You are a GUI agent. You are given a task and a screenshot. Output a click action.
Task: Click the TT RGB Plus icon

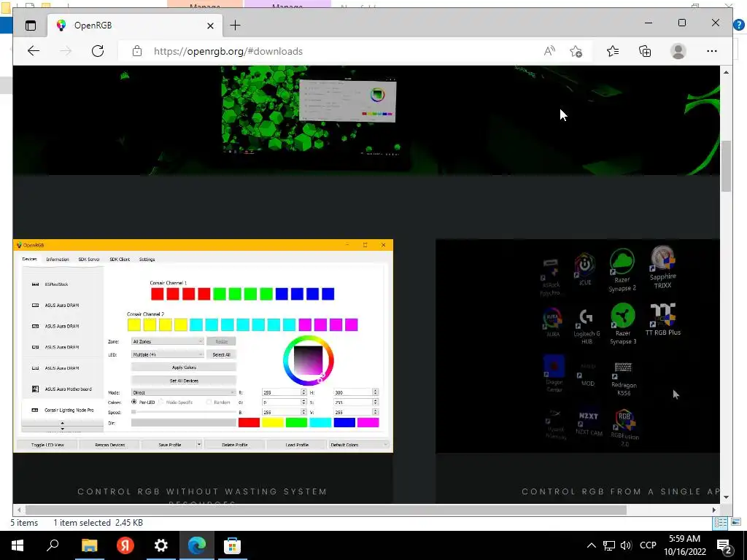662,319
